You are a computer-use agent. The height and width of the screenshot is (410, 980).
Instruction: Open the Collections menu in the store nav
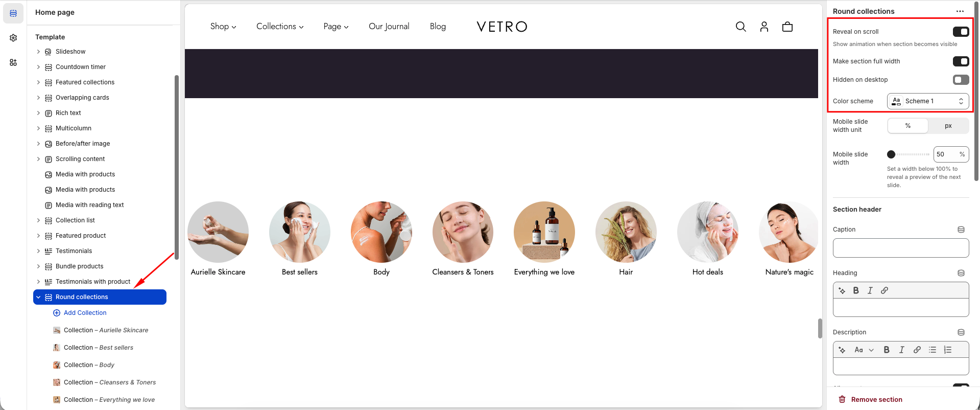tap(280, 27)
